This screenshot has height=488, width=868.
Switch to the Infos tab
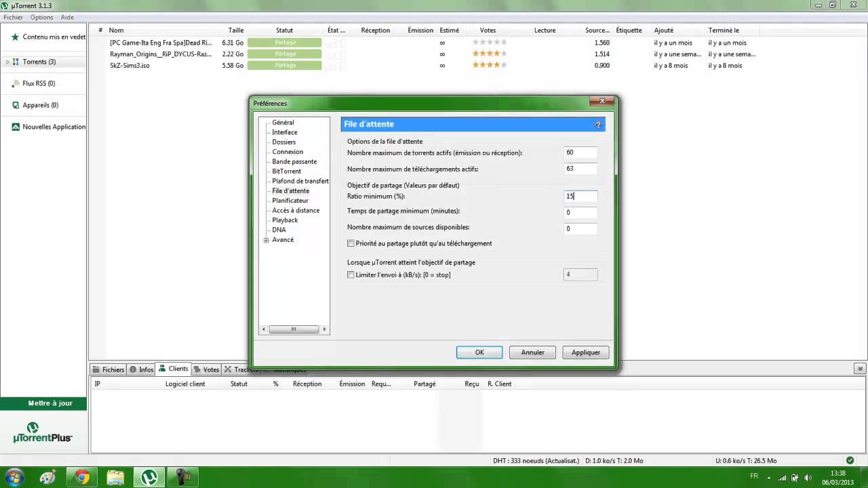click(x=142, y=369)
